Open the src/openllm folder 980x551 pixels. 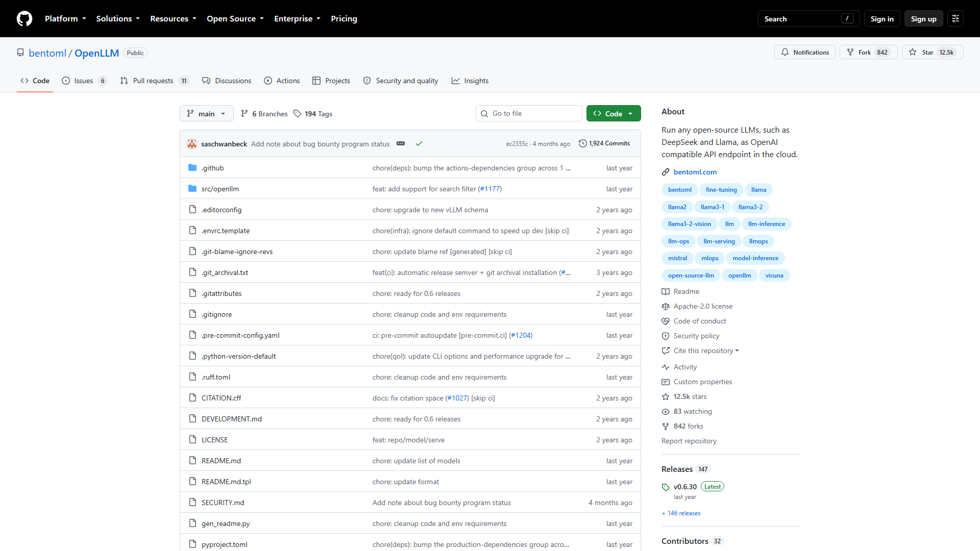point(220,189)
